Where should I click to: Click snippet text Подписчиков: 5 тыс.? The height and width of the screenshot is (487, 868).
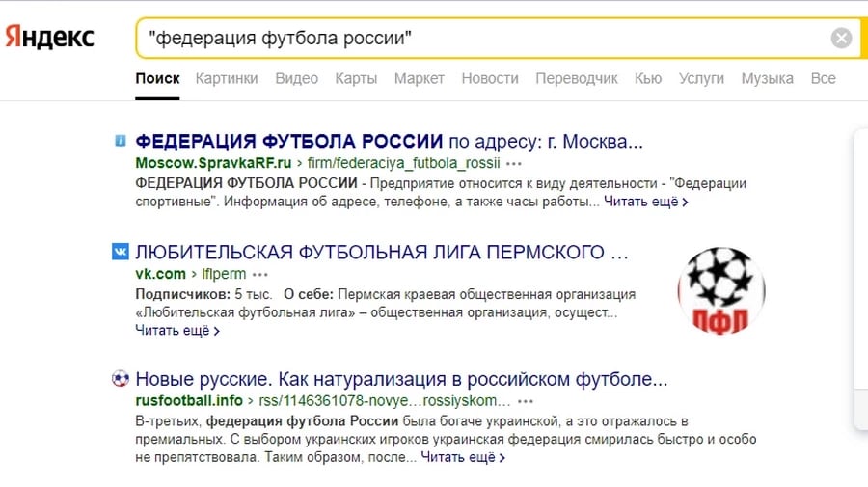[x=203, y=294]
